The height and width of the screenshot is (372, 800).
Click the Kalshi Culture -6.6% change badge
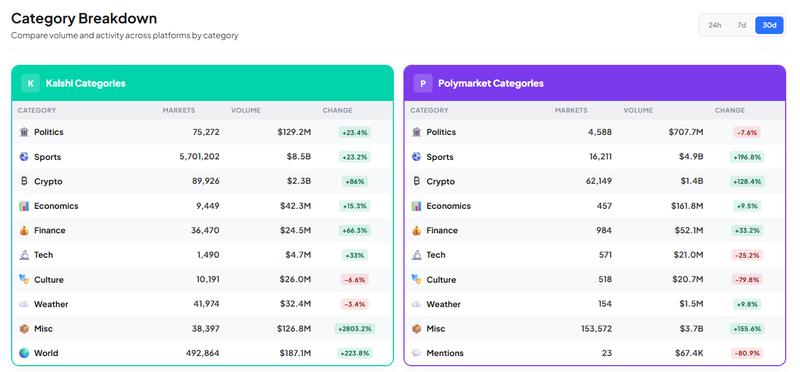pyautogui.click(x=355, y=280)
